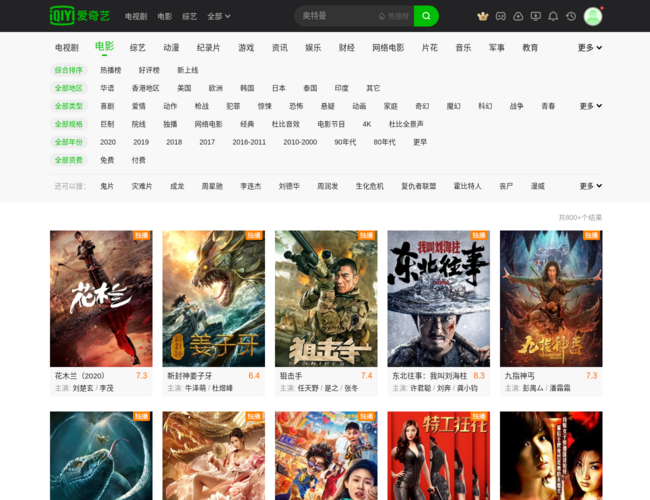
Task: Filter format by 4K
Action: pos(367,124)
